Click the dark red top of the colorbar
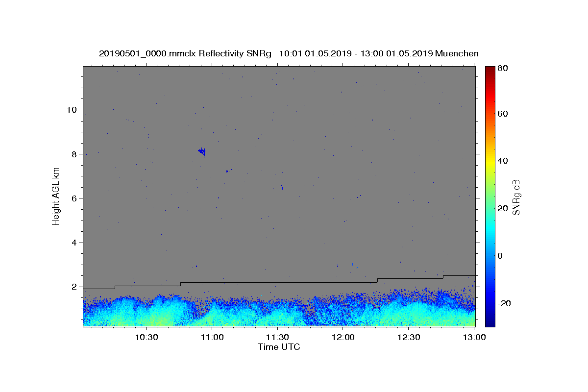Image resolution: width=588 pixels, height=392 pixels. 490,70
